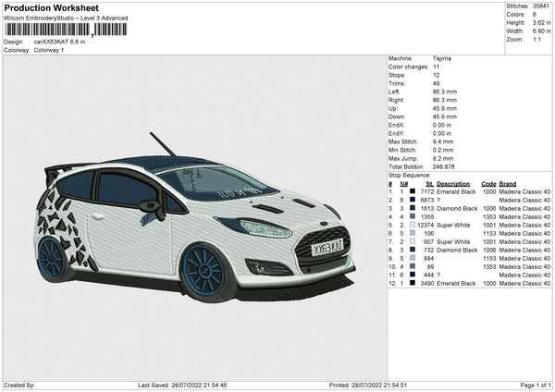The height and width of the screenshot is (392, 555).
Task: Click the Super White swatch beside 907 stitches
Action: click(x=413, y=241)
